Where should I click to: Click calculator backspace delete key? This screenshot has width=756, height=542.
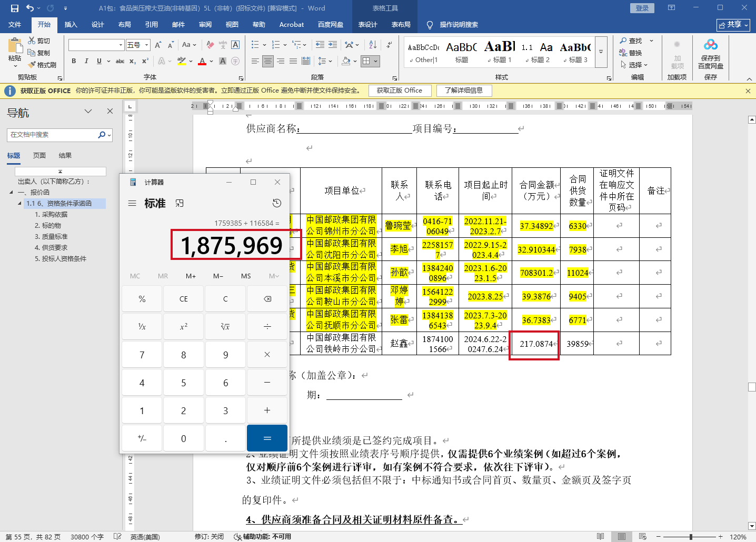coord(267,299)
